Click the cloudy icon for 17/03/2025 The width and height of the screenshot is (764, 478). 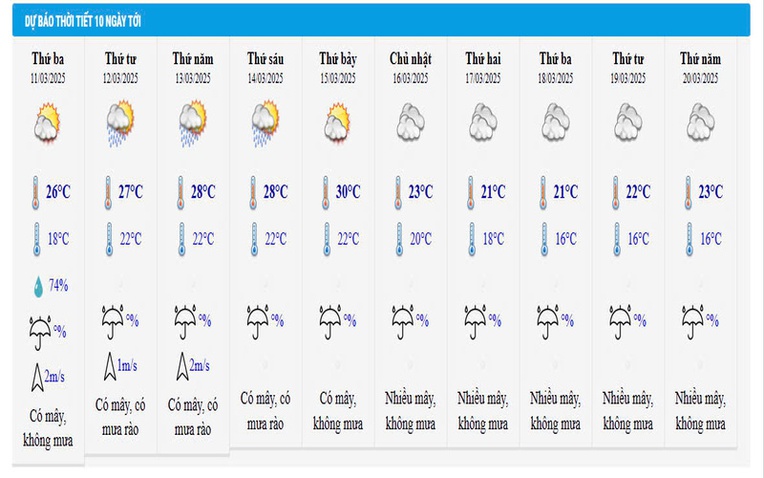click(x=483, y=121)
